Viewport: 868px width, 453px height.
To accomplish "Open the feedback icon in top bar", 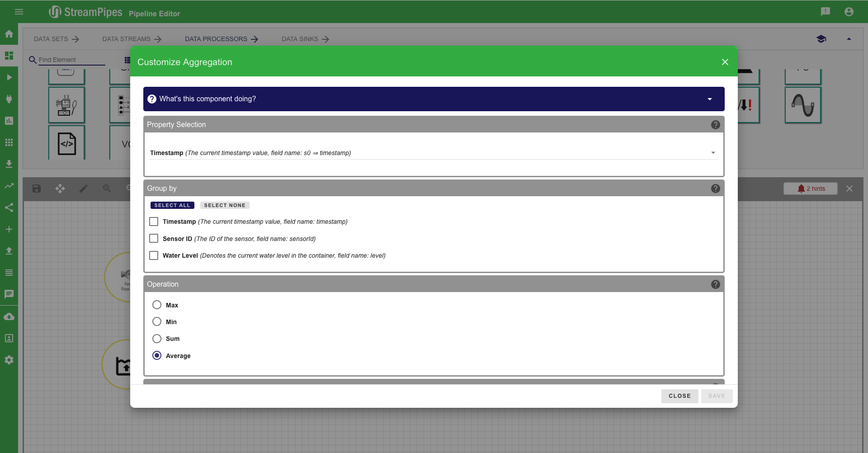I will pyautogui.click(x=826, y=12).
